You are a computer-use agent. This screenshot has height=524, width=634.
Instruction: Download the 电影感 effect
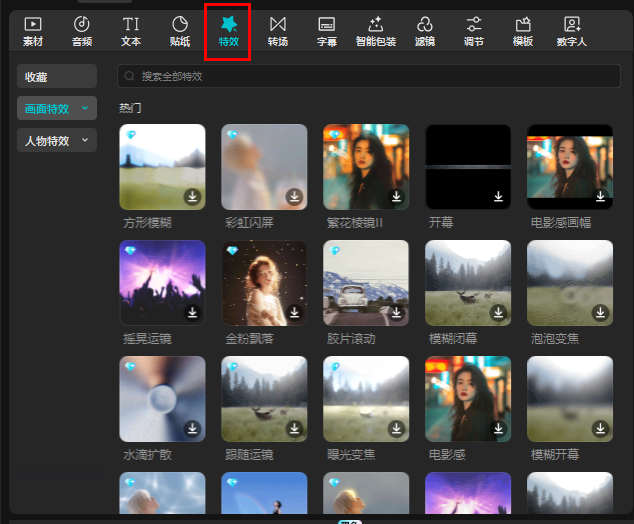pos(499,429)
